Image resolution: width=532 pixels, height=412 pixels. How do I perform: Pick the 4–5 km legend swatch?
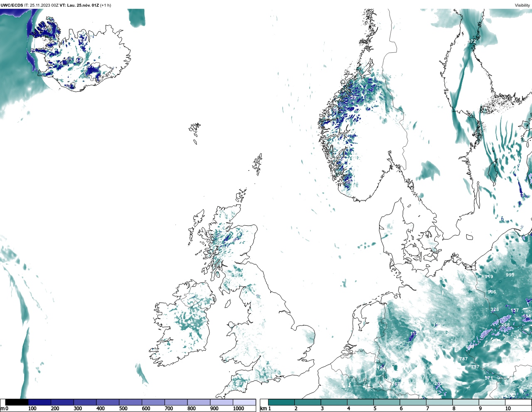coord(360,402)
